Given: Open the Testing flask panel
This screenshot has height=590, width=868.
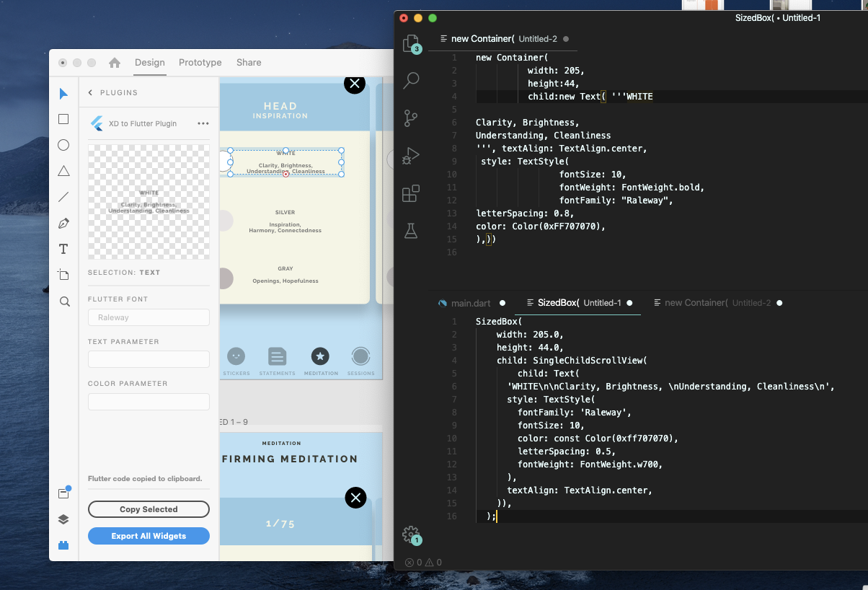Looking at the screenshot, I should pyautogui.click(x=411, y=230).
